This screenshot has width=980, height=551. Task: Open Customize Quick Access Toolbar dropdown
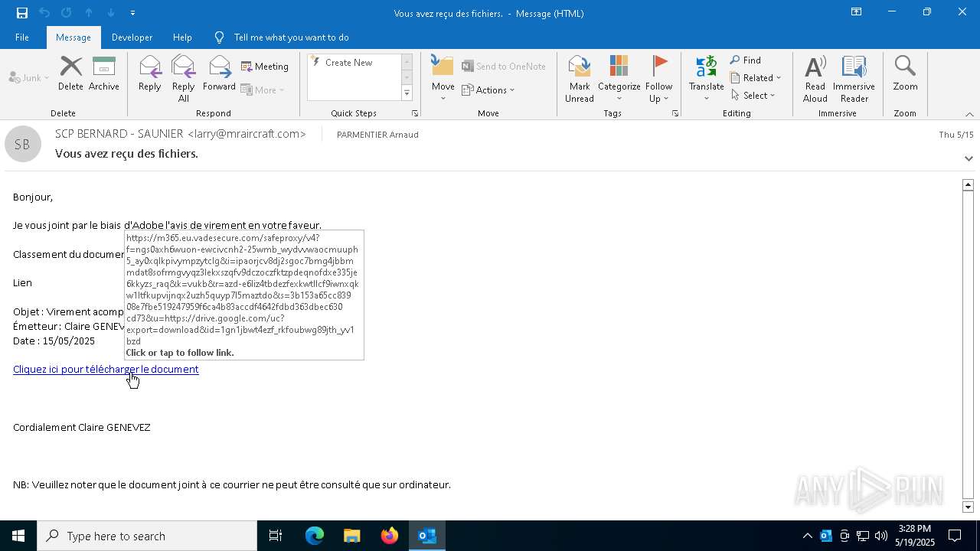coord(133,13)
